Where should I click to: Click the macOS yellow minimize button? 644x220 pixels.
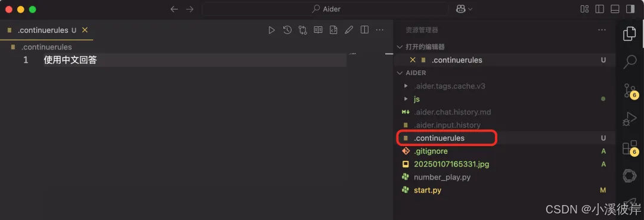[x=20, y=9]
